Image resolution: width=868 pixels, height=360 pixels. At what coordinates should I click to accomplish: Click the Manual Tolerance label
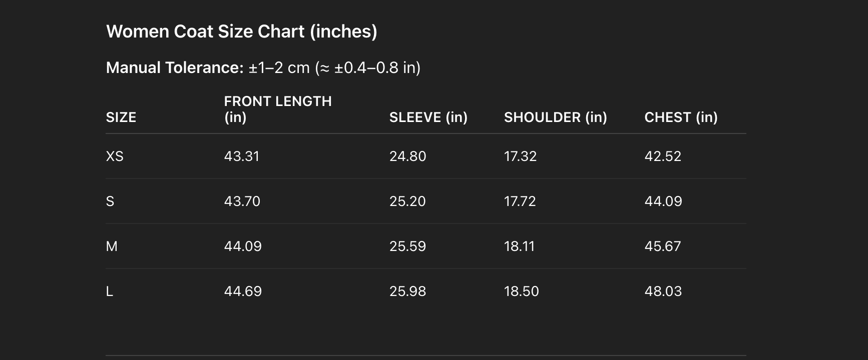coord(175,67)
